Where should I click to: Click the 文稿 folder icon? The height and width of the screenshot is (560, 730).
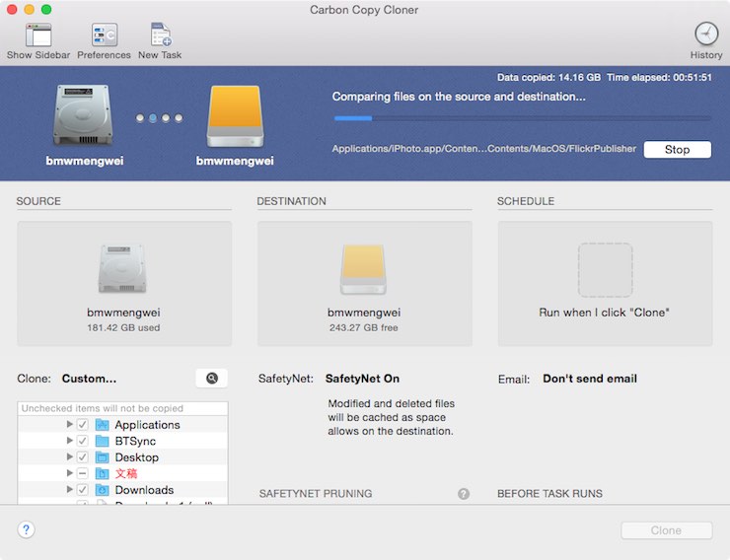pos(102,473)
